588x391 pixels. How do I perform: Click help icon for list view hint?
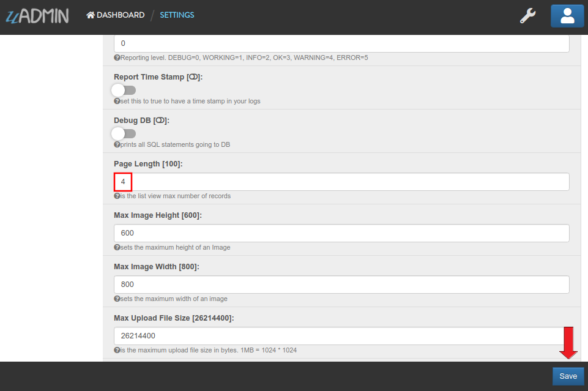[117, 196]
